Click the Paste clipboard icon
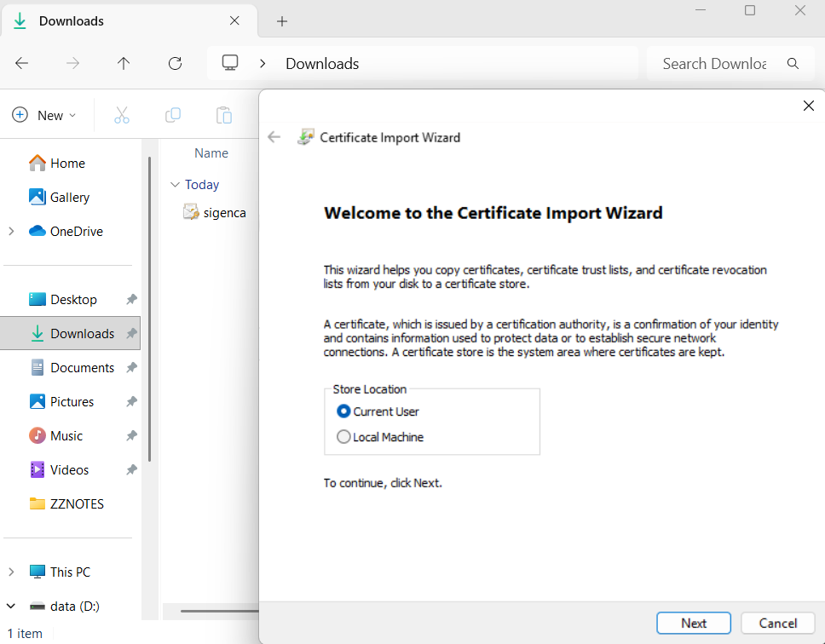This screenshot has width=825, height=644. pos(223,115)
